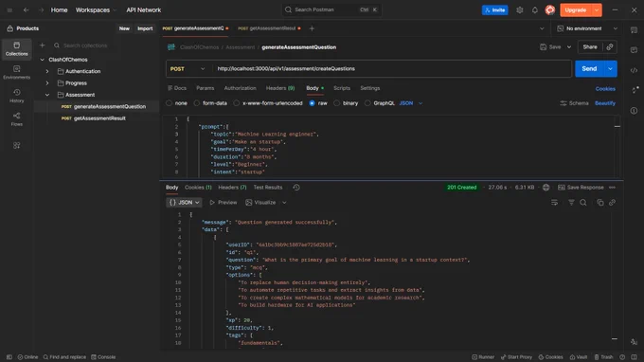Open the documentation panel icon

(x=635, y=30)
